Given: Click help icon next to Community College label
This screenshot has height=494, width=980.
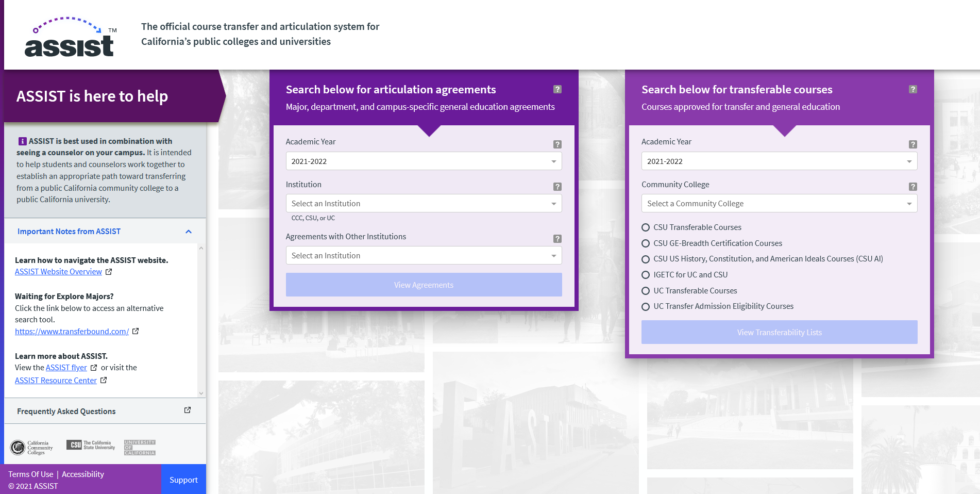Looking at the screenshot, I should [913, 187].
